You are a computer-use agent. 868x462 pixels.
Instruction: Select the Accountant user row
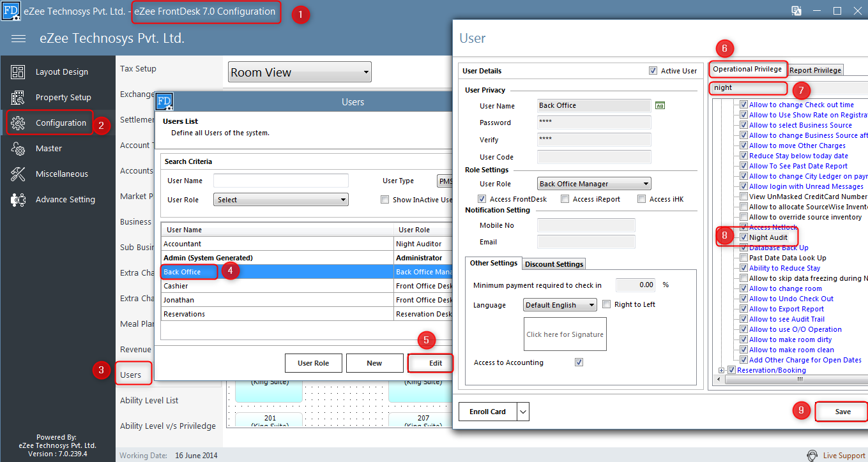pos(307,244)
